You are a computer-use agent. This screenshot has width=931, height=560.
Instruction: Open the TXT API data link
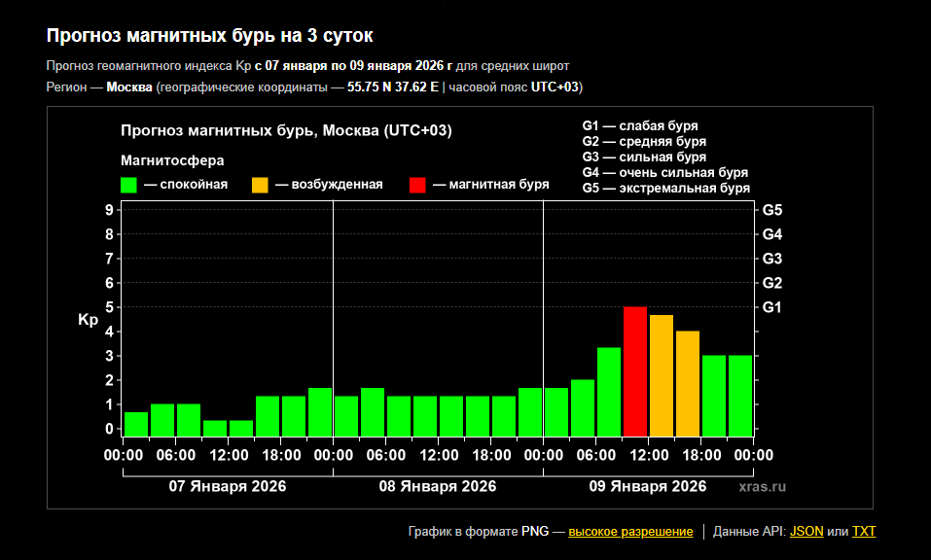864,532
